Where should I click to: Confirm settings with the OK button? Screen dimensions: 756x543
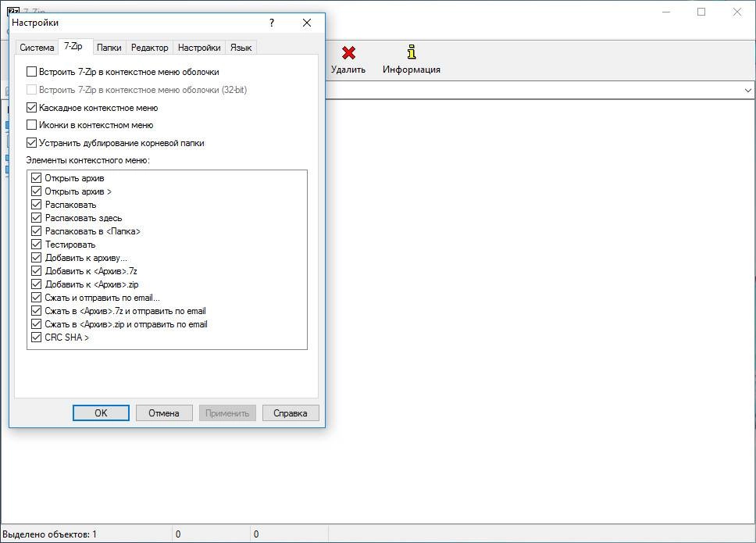pyautogui.click(x=101, y=413)
